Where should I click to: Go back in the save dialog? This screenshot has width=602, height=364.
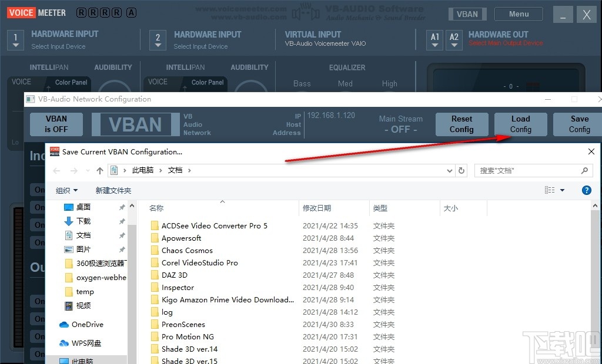pyautogui.click(x=57, y=171)
